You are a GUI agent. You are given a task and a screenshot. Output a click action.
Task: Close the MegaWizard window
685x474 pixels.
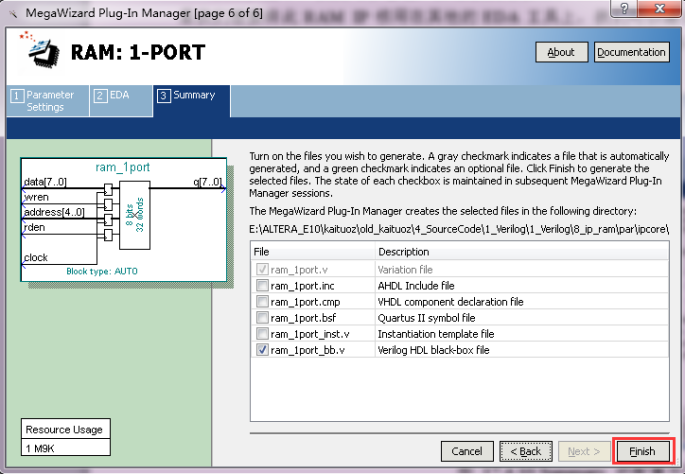pos(660,8)
